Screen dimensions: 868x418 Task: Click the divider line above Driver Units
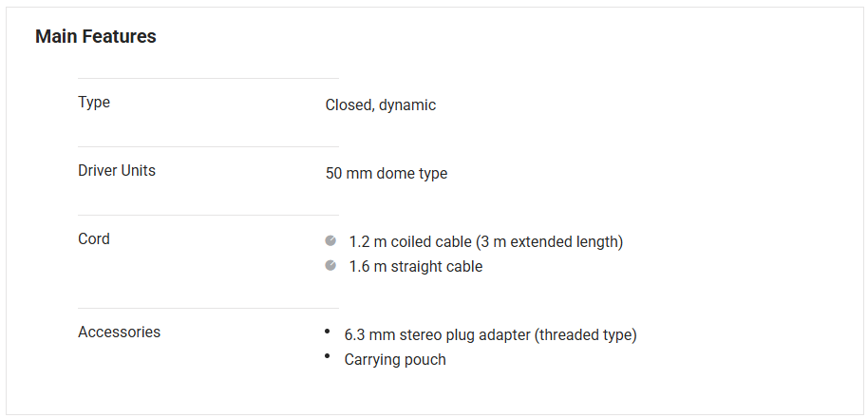coord(208,147)
